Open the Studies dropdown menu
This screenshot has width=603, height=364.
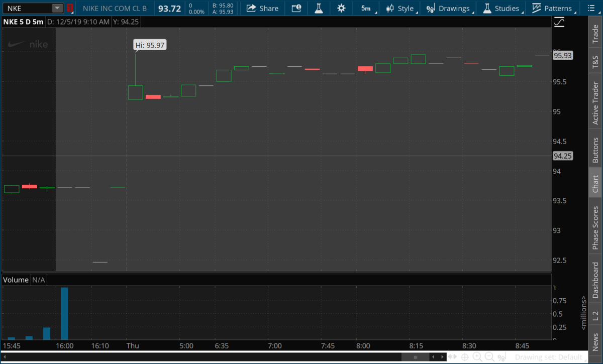[x=502, y=8]
